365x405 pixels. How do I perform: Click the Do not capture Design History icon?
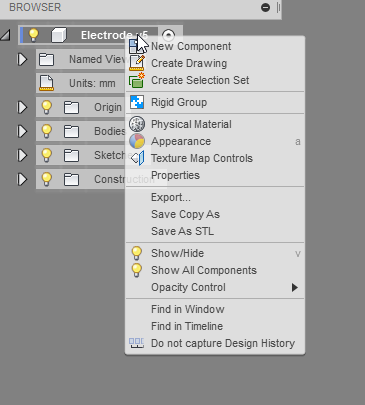[137, 343]
